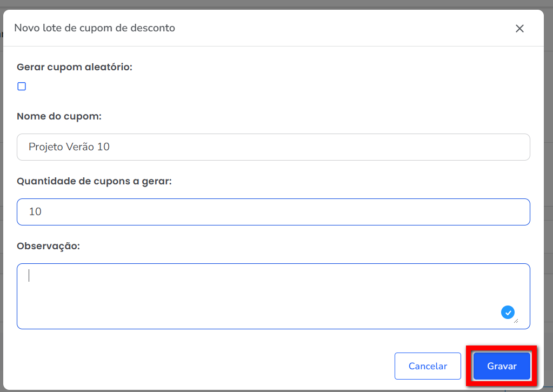Close the discount coupon dialog
This screenshot has width=553, height=392.
[x=519, y=29]
